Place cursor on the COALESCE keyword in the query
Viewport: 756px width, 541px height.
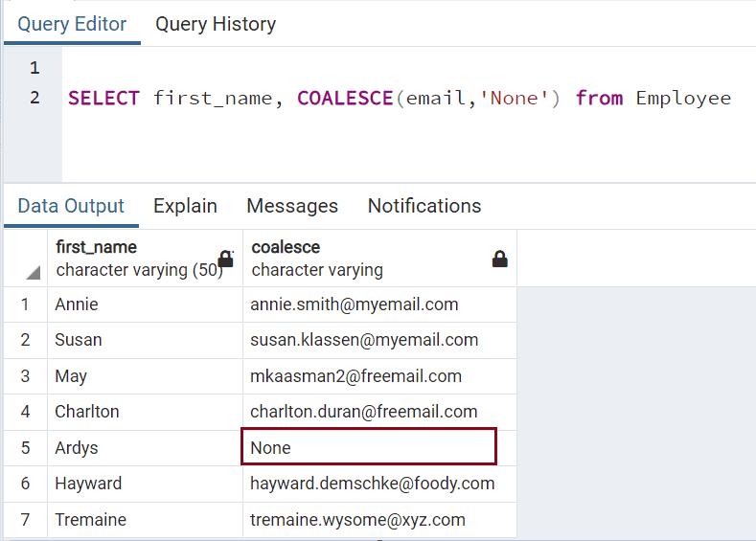point(345,98)
